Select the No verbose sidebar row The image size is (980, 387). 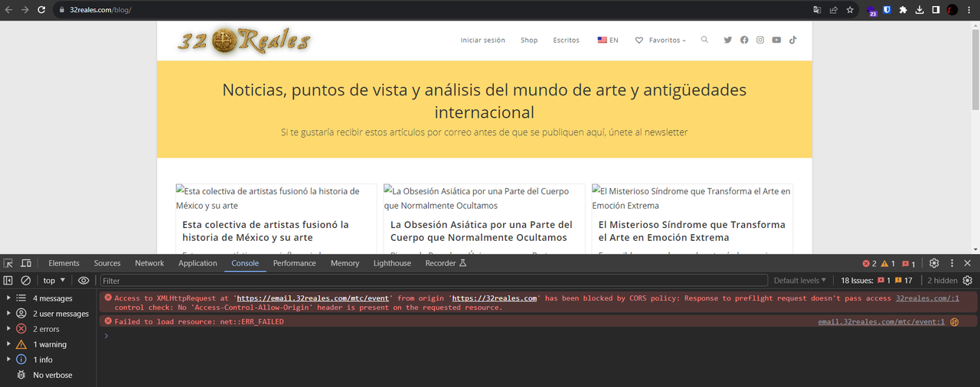click(x=48, y=375)
